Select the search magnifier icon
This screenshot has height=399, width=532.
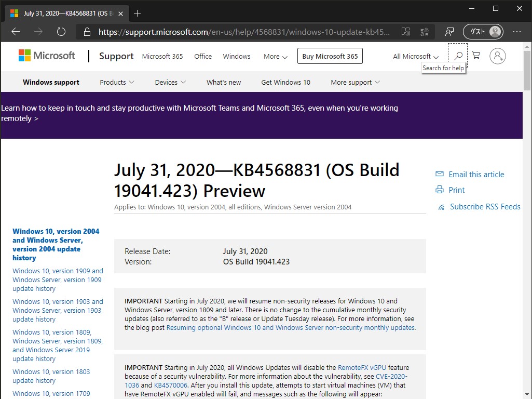458,56
